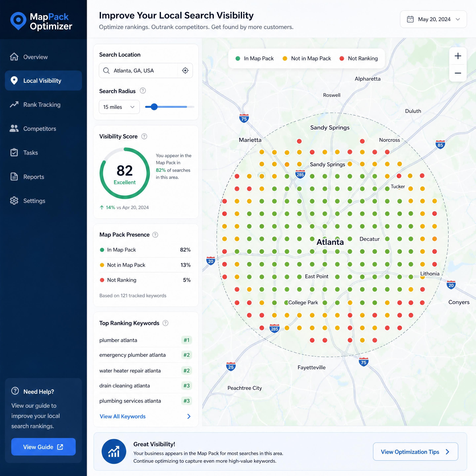Click the Need Help question mark icon
476x476 pixels.
click(15, 391)
